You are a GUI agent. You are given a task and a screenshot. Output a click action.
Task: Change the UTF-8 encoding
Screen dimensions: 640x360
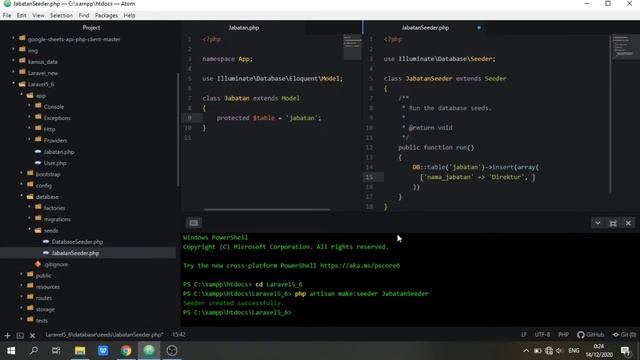[542, 335]
